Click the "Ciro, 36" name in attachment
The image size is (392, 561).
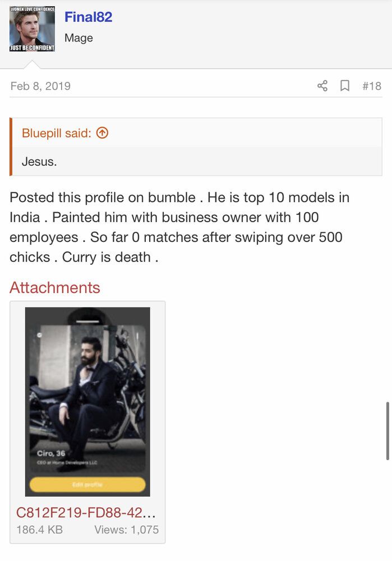tap(52, 453)
